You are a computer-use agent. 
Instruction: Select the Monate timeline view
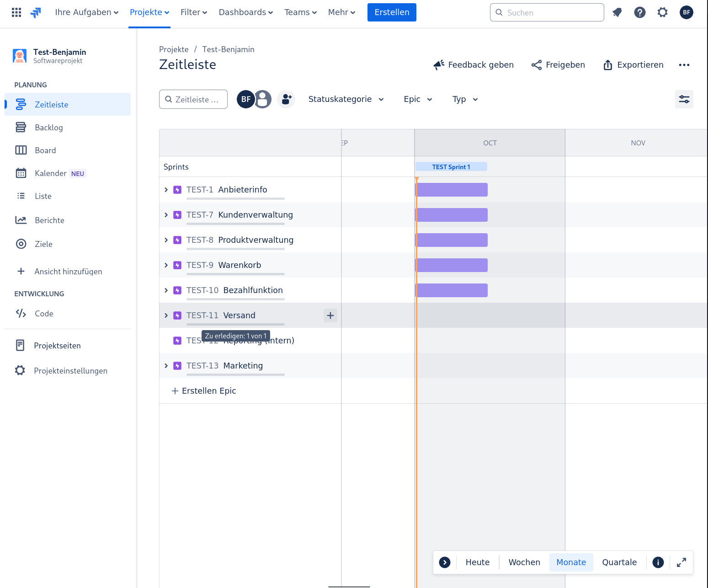pyautogui.click(x=571, y=562)
